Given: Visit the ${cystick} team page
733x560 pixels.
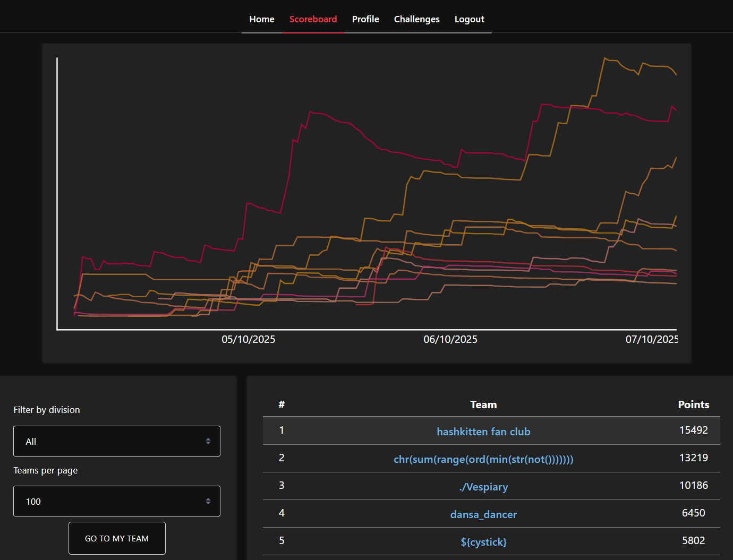Looking at the screenshot, I should coord(483,542).
